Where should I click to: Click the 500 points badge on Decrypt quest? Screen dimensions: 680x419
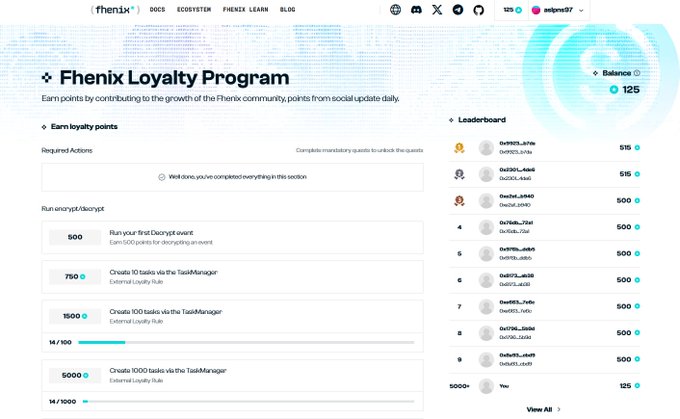pyautogui.click(x=75, y=237)
